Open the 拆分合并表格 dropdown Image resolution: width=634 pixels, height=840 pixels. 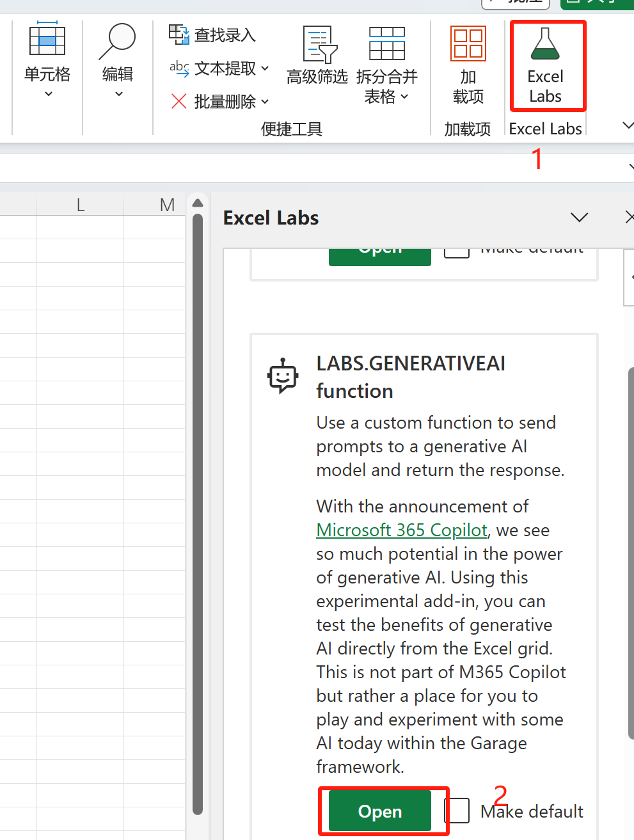[x=387, y=66]
